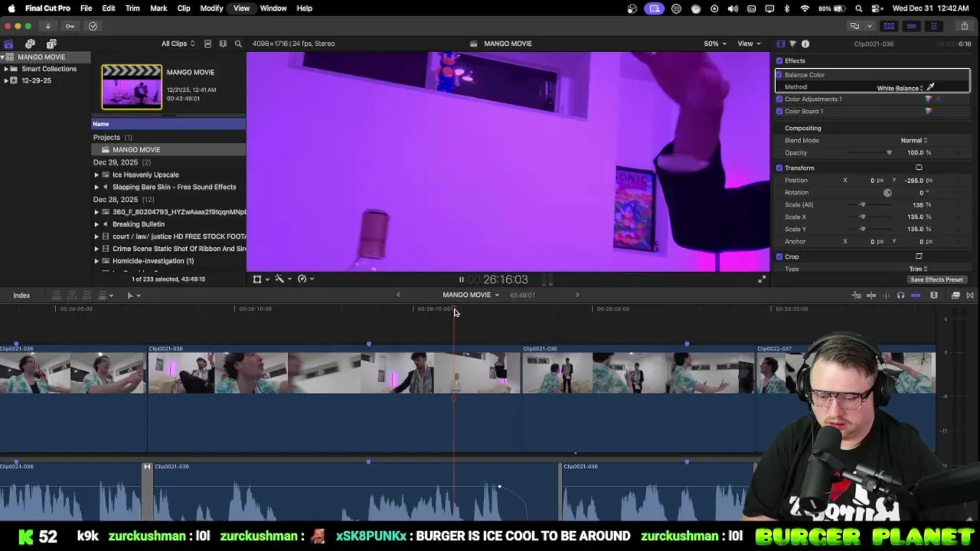The image size is (980, 551).
Task: Show viewer in full screen arrows icon
Action: click(x=762, y=279)
